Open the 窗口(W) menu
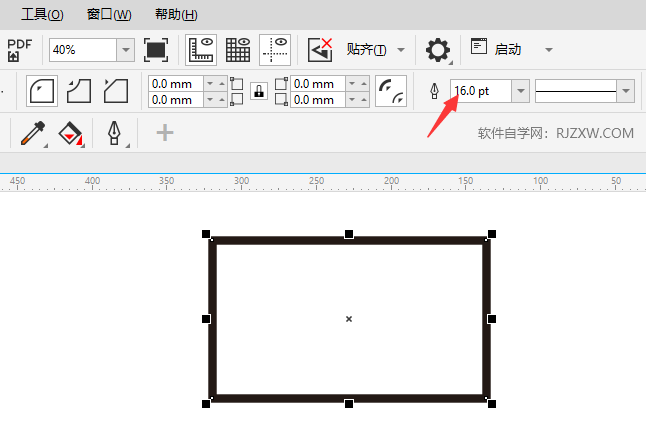 tap(109, 15)
